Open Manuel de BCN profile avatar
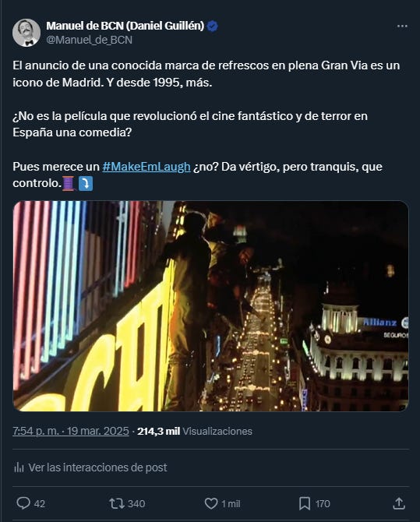The image size is (420, 522). point(26,33)
